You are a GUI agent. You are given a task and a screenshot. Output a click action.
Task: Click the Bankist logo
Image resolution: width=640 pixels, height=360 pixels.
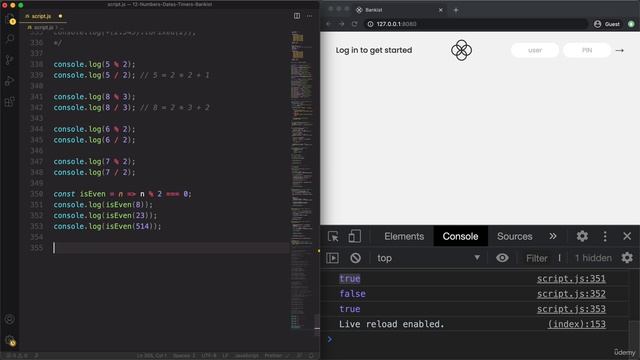(x=461, y=50)
